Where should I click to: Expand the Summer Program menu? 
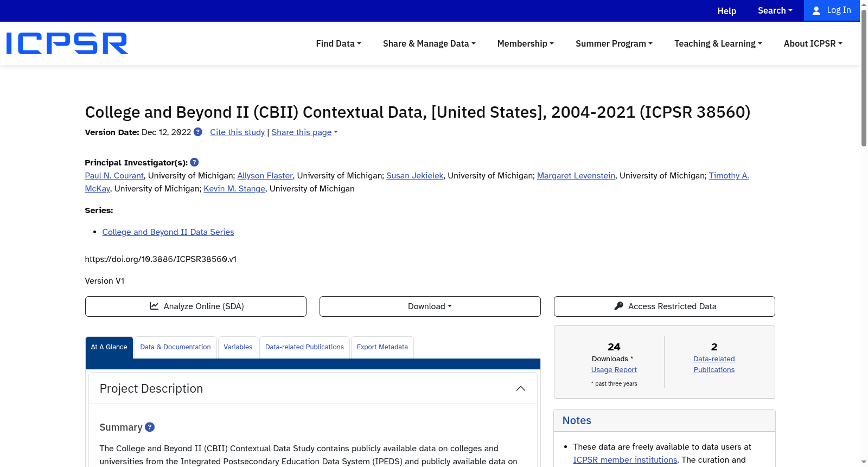614,43
